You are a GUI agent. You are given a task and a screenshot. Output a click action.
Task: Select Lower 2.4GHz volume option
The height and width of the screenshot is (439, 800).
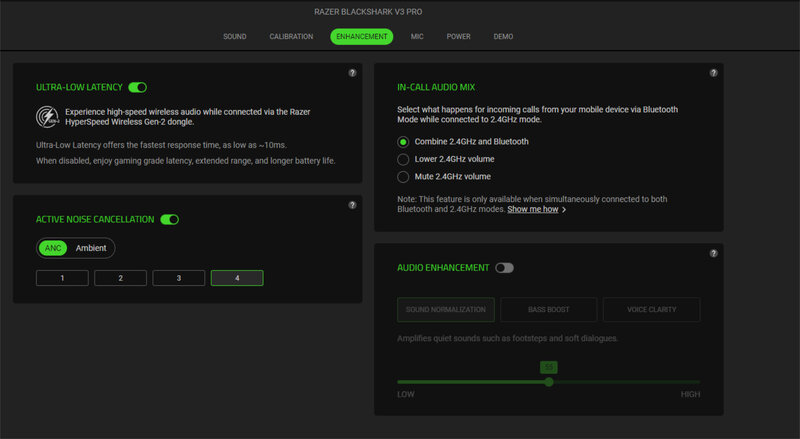[x=403, y=159]
